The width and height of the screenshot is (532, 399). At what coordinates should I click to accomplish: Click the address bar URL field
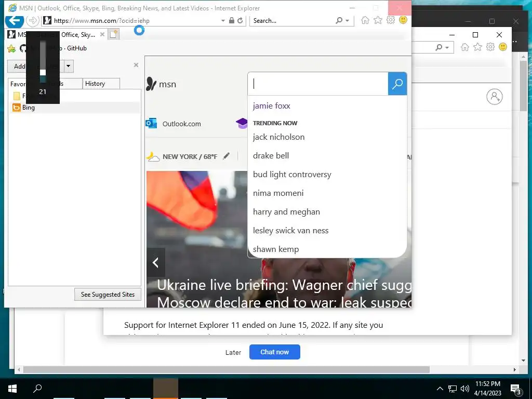tap(136, 21)
